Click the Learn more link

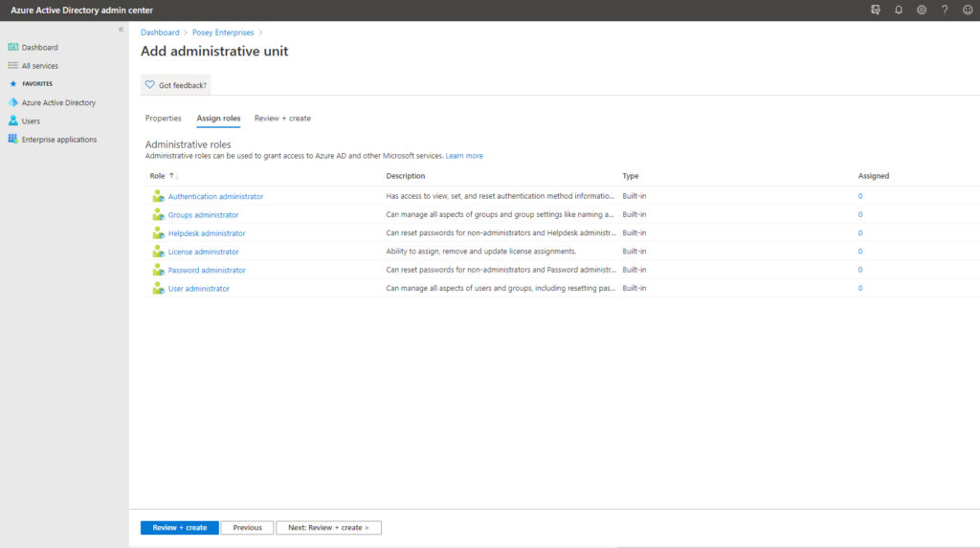(x=464, y=156)
